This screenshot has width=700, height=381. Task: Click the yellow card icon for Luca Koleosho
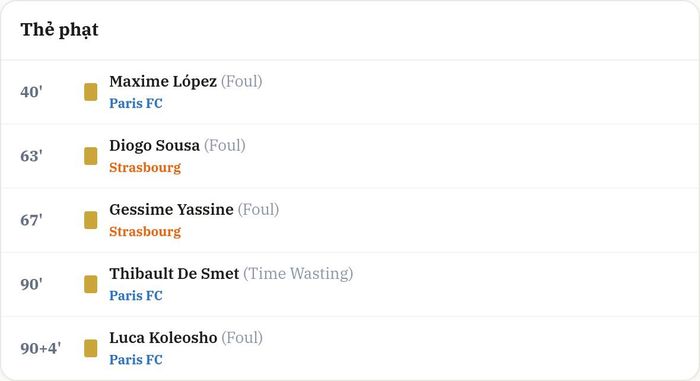(91, 348)
